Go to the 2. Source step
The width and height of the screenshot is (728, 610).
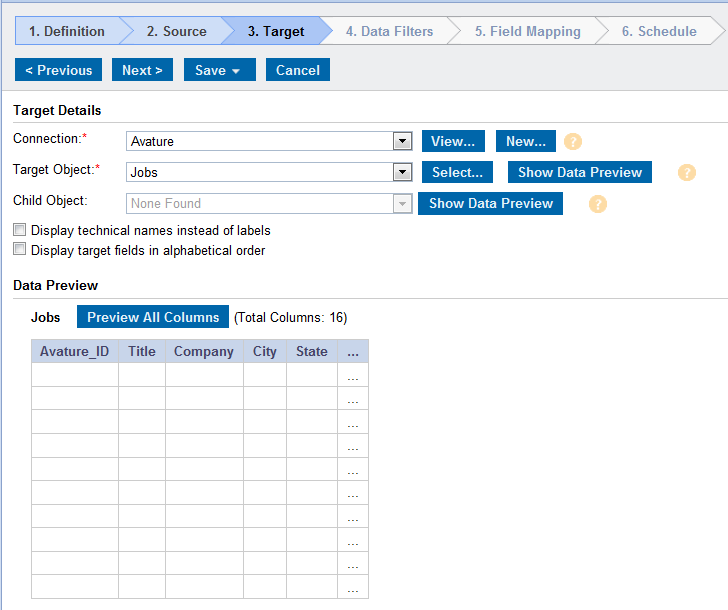tap(177, 31)
